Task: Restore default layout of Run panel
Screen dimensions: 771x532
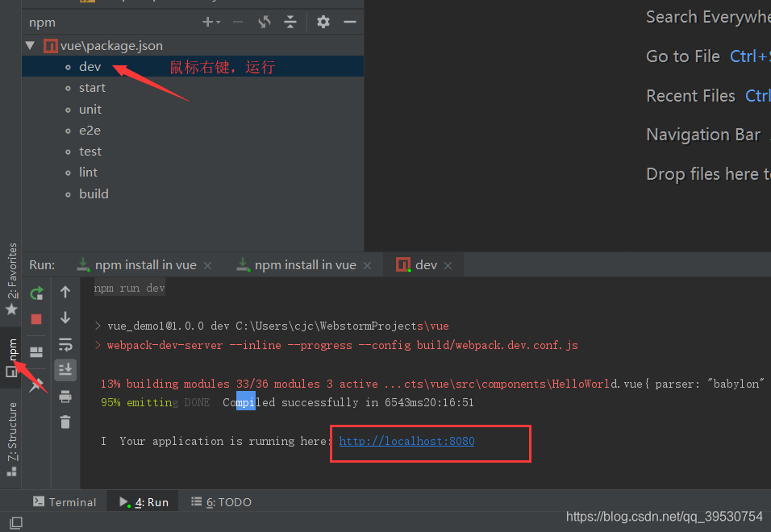Action: point(36,351)
